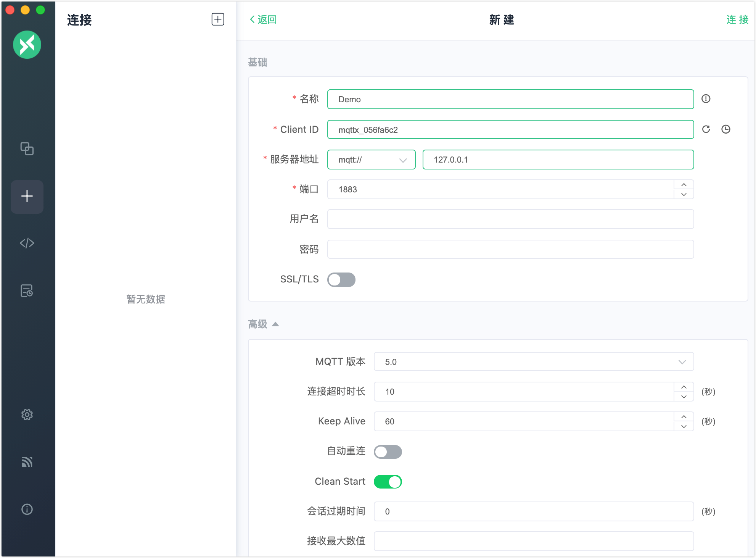Decrease Keep Alive value with down arrow

click(x=684, y=426)
